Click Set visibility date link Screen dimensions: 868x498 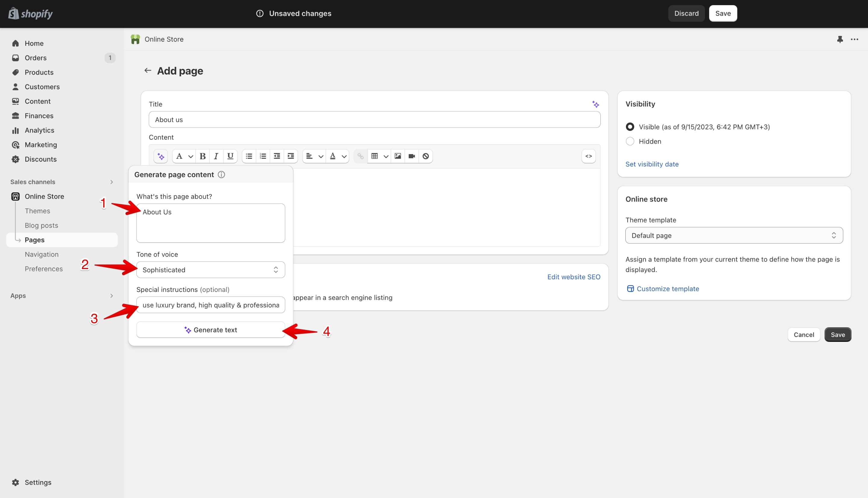(x=652, y=164)
